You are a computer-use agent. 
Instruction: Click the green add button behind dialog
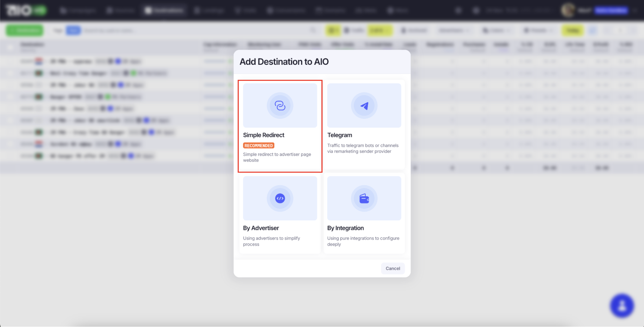pyautogui.click(x=24, y=30)
